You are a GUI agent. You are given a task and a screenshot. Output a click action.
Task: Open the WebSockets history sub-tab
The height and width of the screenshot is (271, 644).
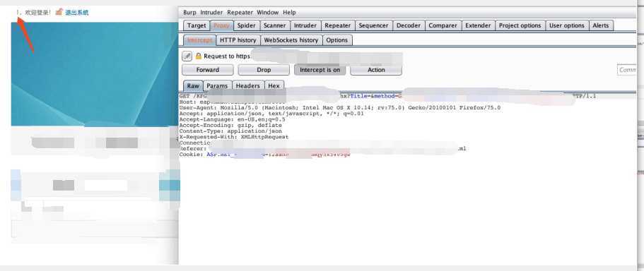point(291,40)
